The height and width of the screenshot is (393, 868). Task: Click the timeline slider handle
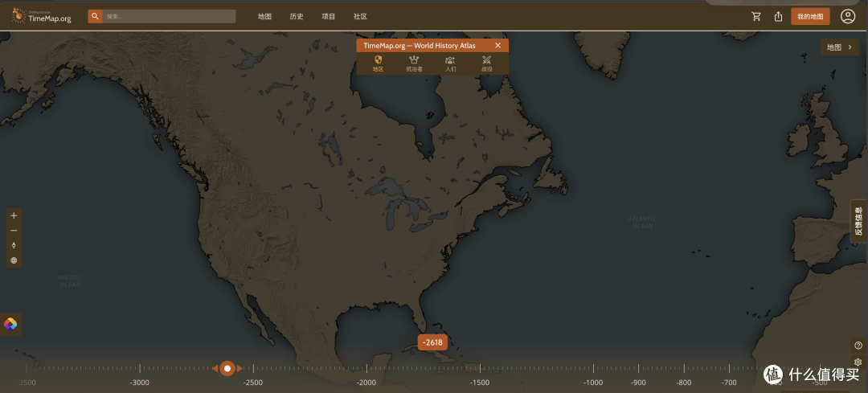(x=227, y=369)
